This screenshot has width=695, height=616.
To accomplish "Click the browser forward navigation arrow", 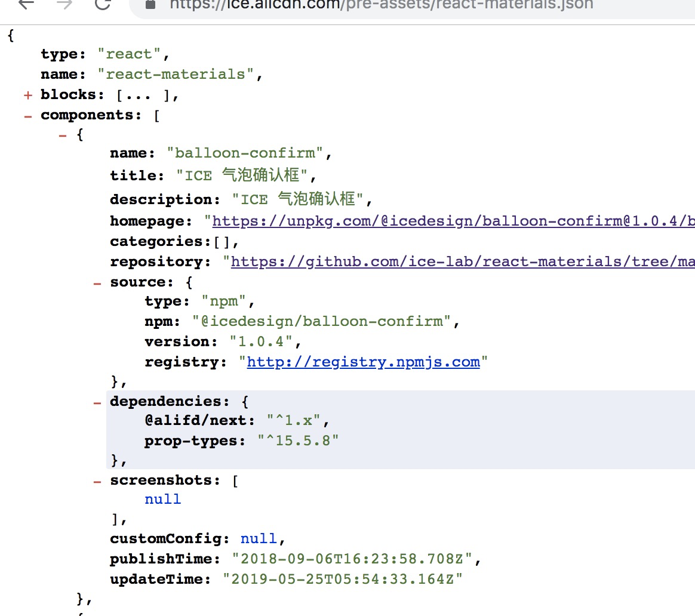I will pyautogui.click(x=64, y=5).
